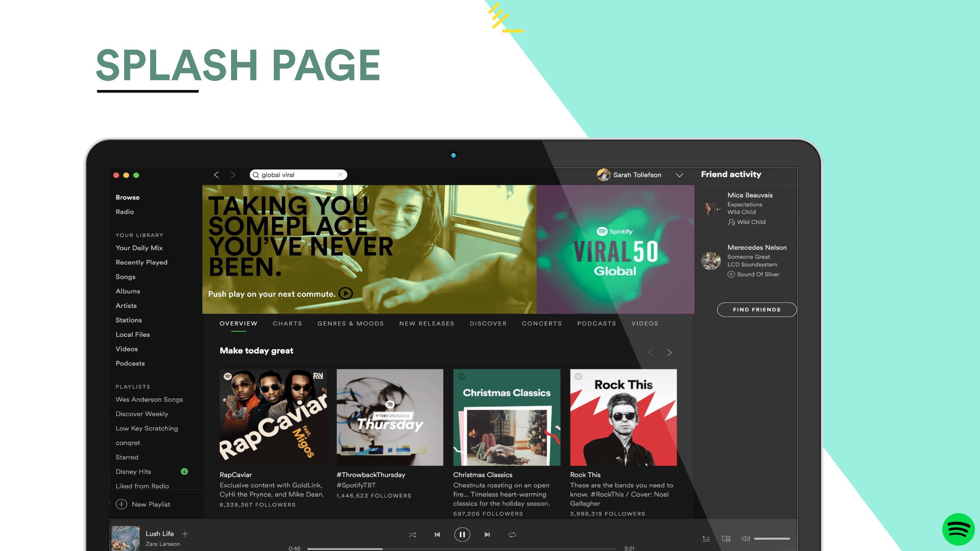The height and width of the screenshot is (551, 980).
Task: Toggle repeat mode
Action: tap(512, 535)
